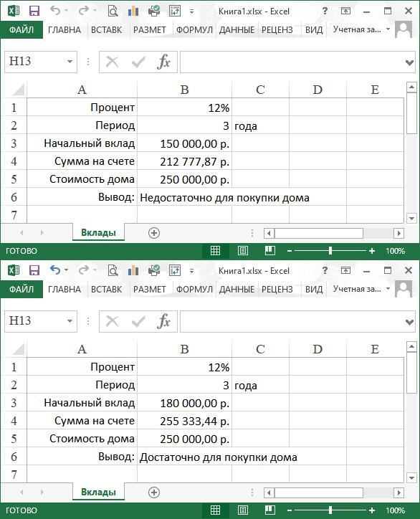Click zoom in plus in the bottom status bar

tap(372, 510)
